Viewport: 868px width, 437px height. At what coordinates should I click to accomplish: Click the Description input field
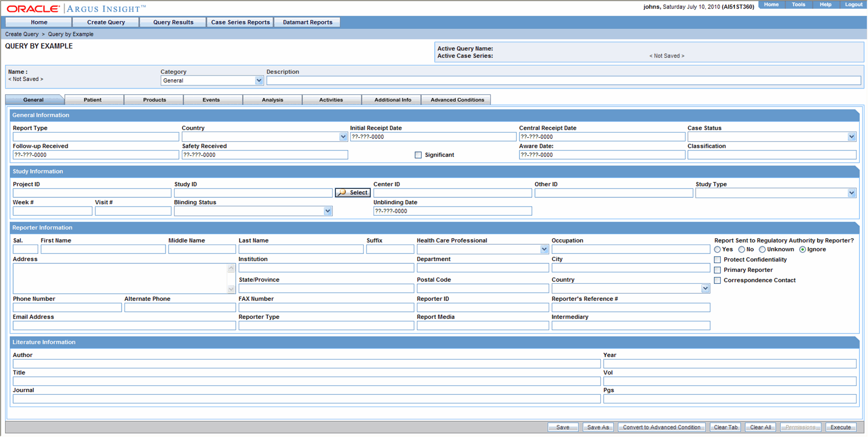point(564,80)
